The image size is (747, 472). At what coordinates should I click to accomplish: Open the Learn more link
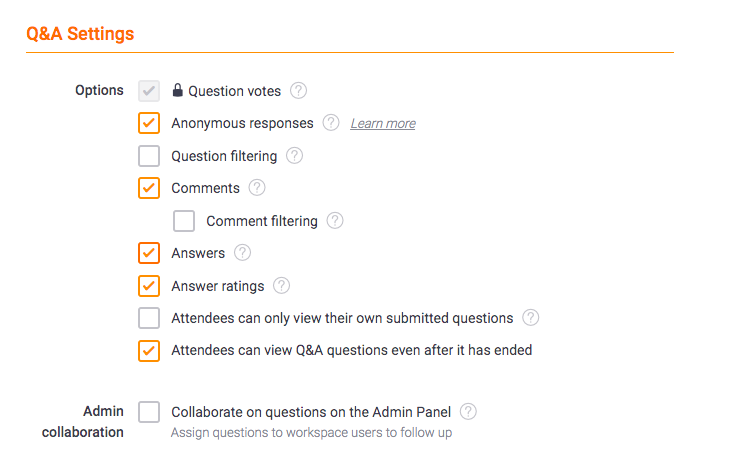click(x=383, y=124)
